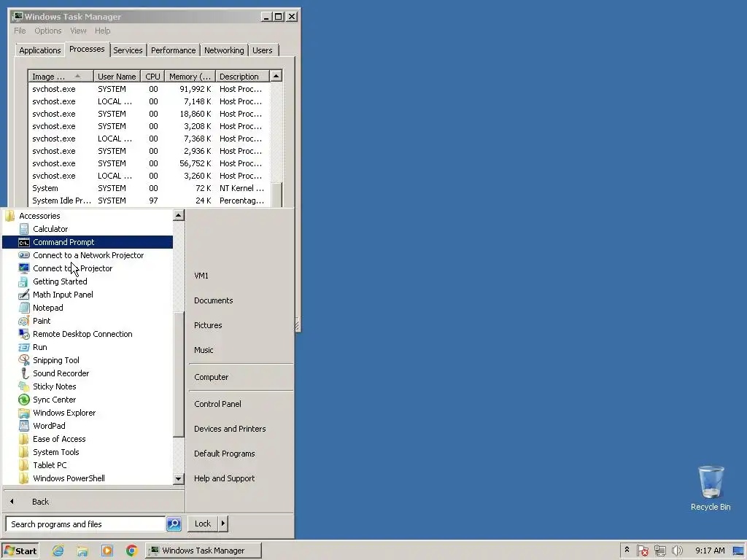Open Connect to a Network Projector
Screen dimensions: 747x560
point(88,255)
